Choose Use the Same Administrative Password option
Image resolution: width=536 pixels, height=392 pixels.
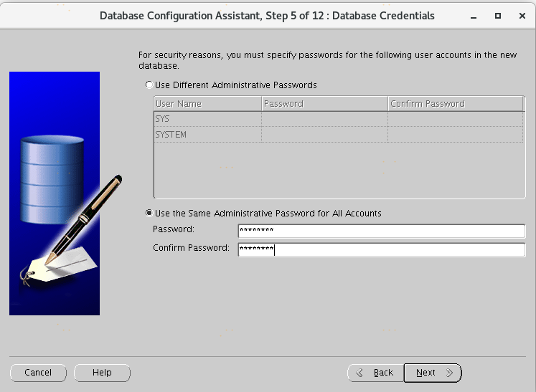coord(149,214)
